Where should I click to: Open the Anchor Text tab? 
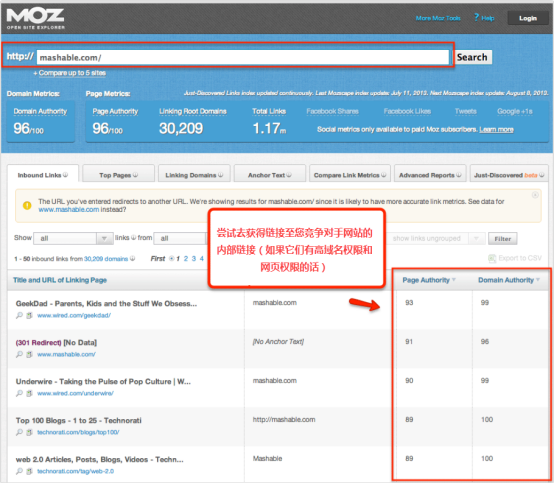click(x=270, y=174)
